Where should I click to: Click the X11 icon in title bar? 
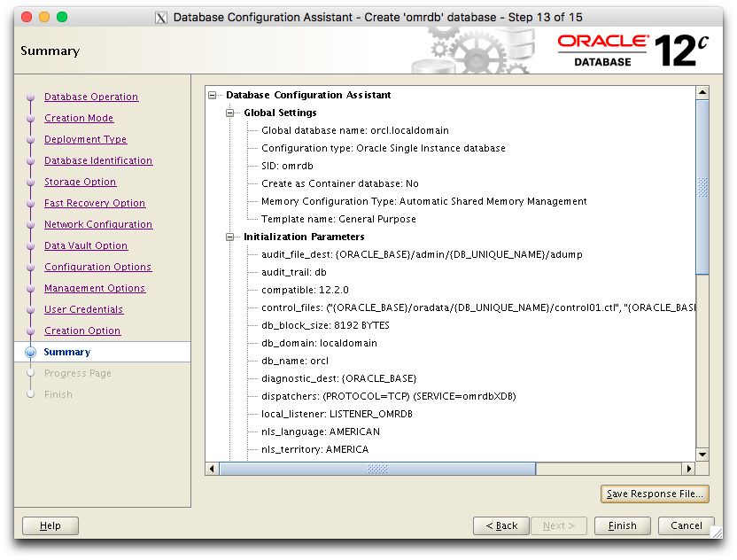160,18
